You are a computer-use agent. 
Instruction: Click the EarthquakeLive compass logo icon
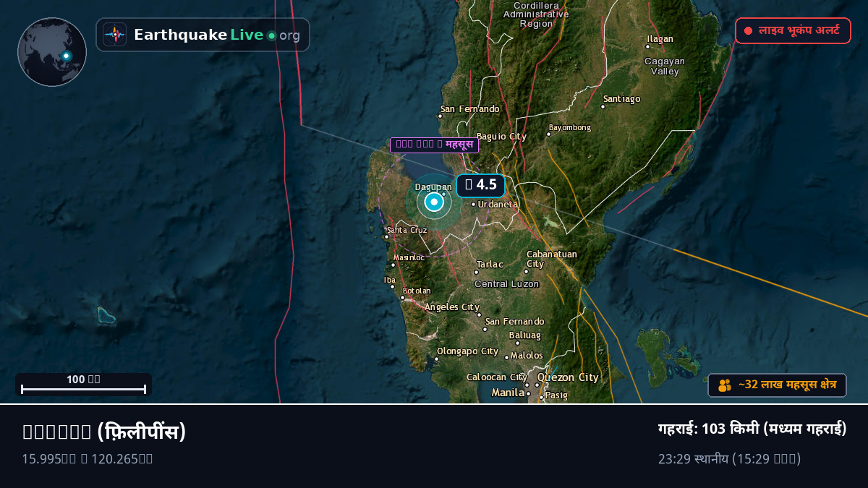pyautogui.click(x=114, y=35)
